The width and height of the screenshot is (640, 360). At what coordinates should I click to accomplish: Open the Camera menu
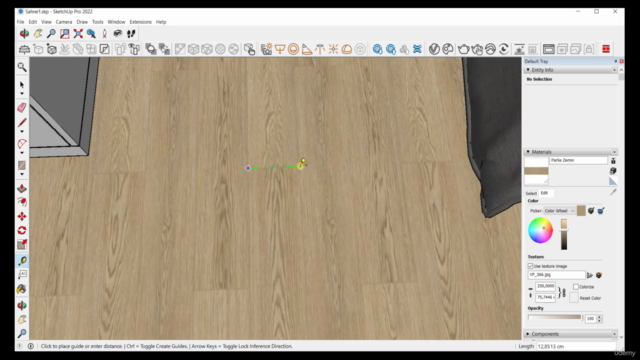[64, 22]
